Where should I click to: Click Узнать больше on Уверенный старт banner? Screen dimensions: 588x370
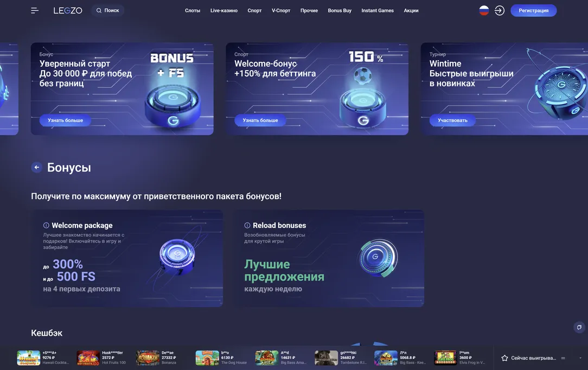65,120
